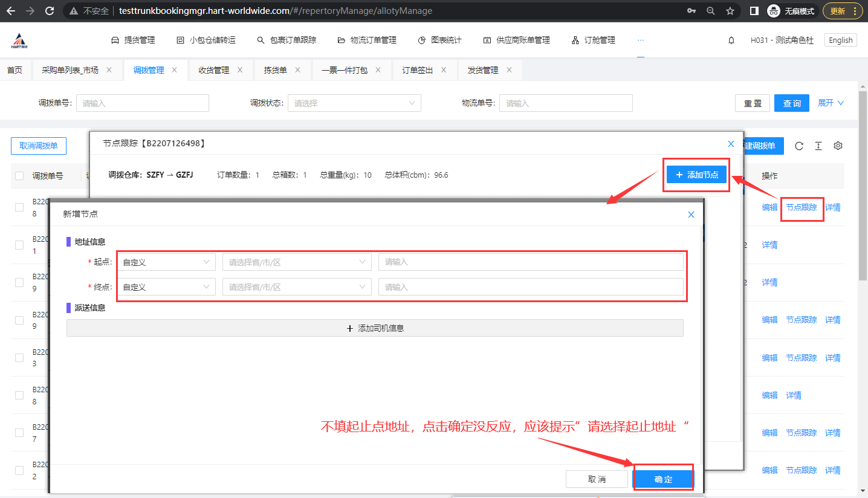The width and height of the screenshot is (868, 498).
Task: Open the 调拨状态 dropdown
Action: [354, 103]
